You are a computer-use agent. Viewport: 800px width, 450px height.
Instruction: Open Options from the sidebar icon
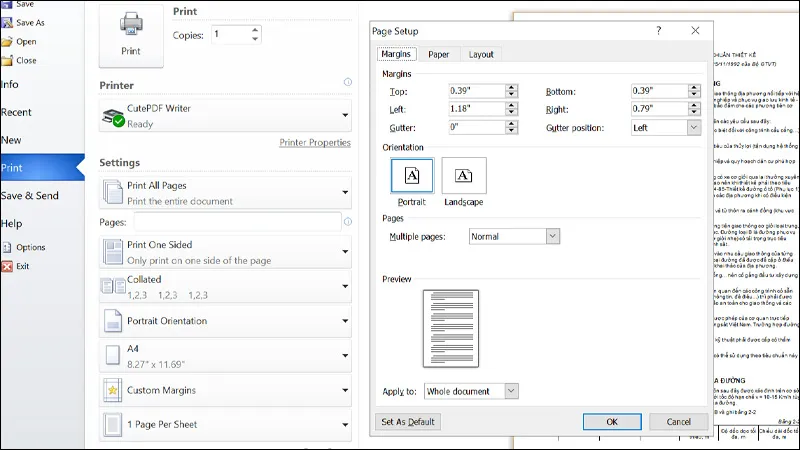[x=7, y=247]
